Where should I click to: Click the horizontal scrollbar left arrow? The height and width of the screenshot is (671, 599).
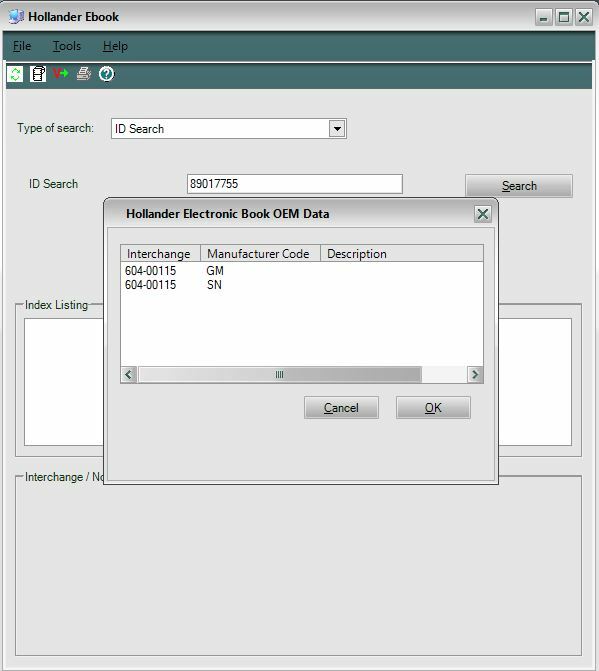click(x=129, y=374)
